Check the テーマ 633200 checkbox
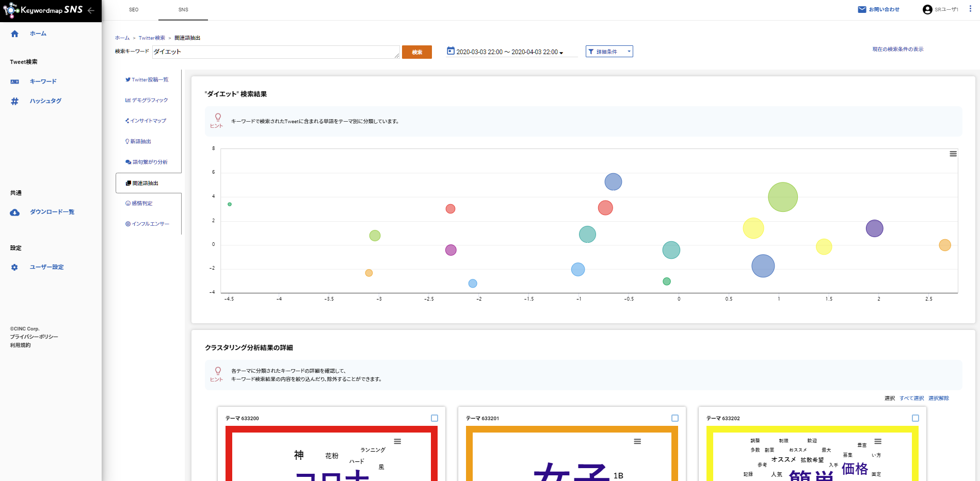This screenshot has width=980, height=481. pos(434,418)
